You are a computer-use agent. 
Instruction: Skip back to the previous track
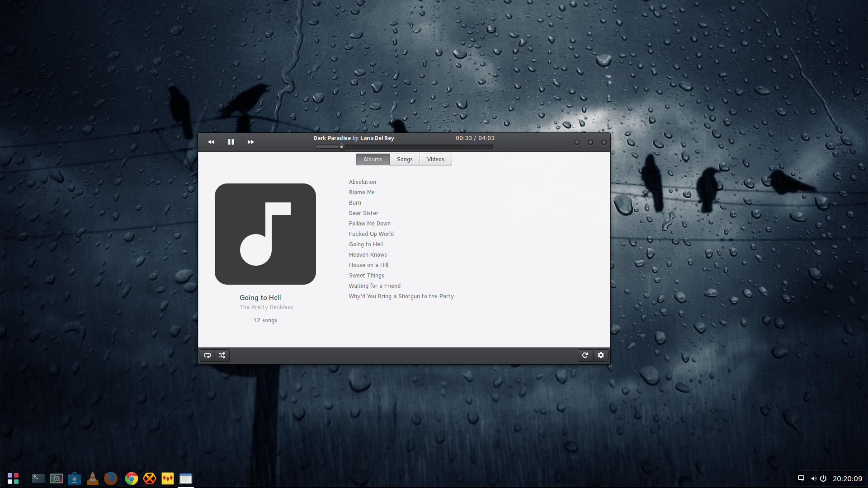[x=211, y=142]
